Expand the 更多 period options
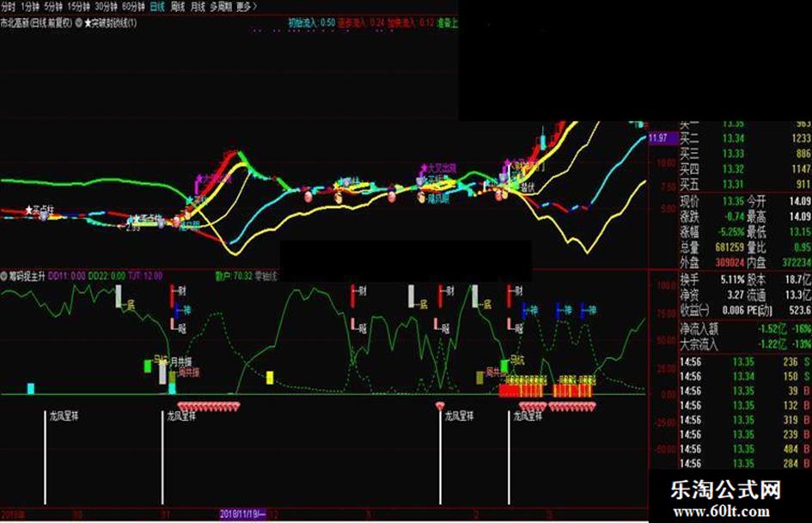Viewport: 812px width, 523px height. pos(246,7)
